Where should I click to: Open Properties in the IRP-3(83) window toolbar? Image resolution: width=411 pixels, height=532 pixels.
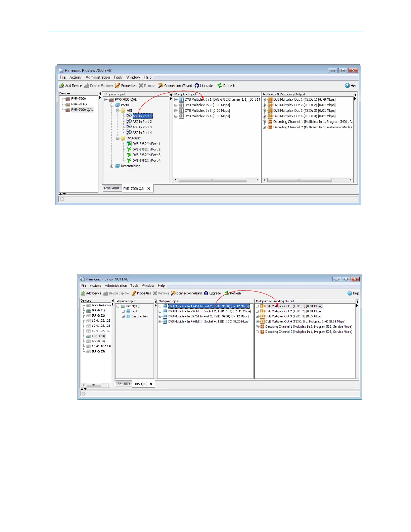coord(141,293)
